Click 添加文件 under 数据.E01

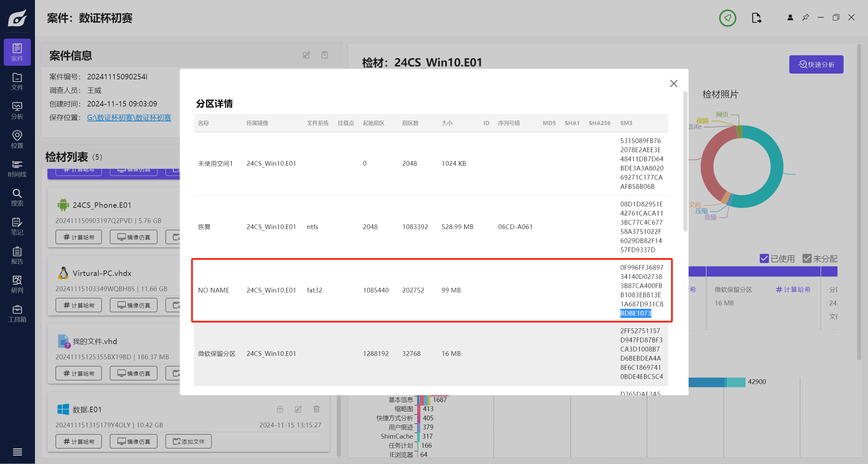tap(189, 441)
